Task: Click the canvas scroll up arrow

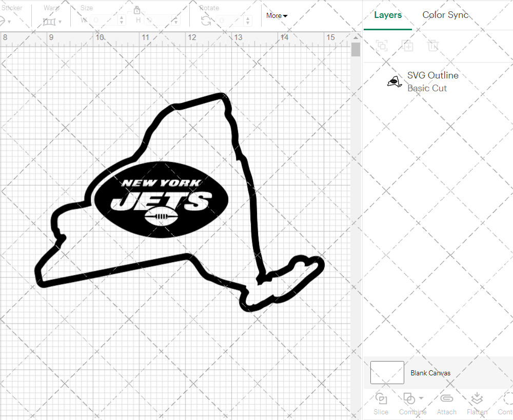Action: pos(356,37)
